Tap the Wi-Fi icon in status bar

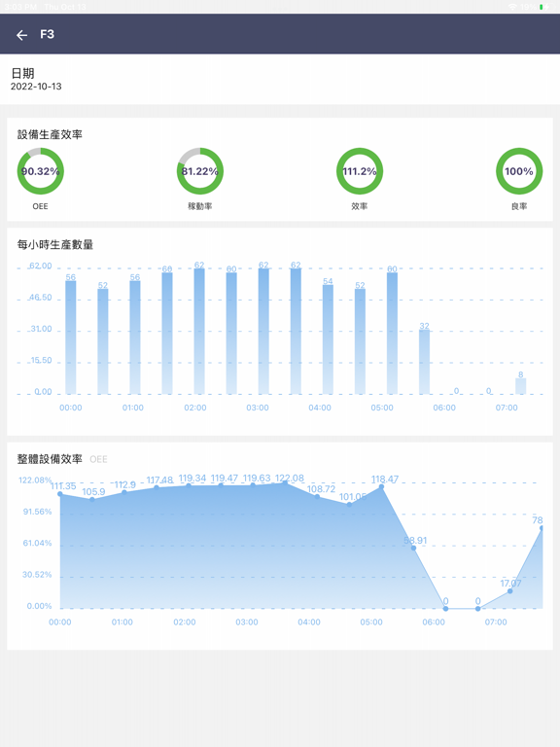tap(513, 7)
